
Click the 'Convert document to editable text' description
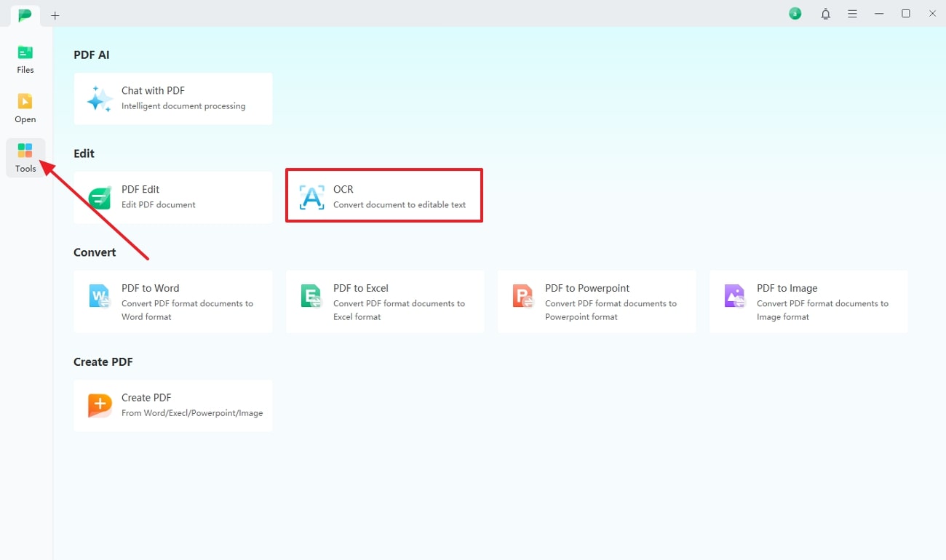(400, 204)
